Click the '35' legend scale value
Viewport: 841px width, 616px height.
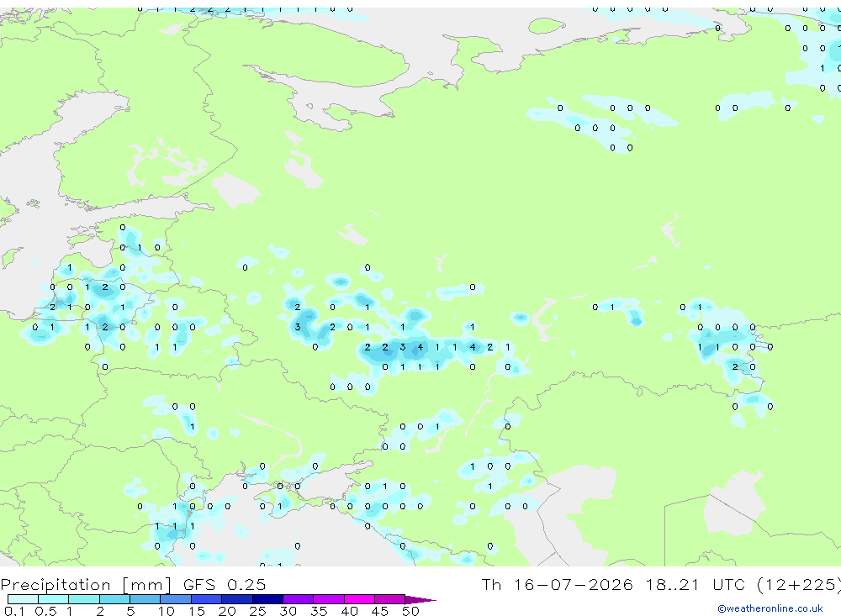(x=319, y=611)
